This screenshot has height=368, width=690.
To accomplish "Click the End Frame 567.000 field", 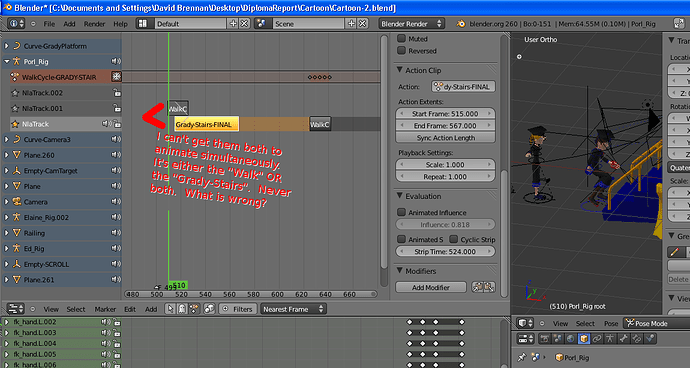I will [x=445, y=125].
